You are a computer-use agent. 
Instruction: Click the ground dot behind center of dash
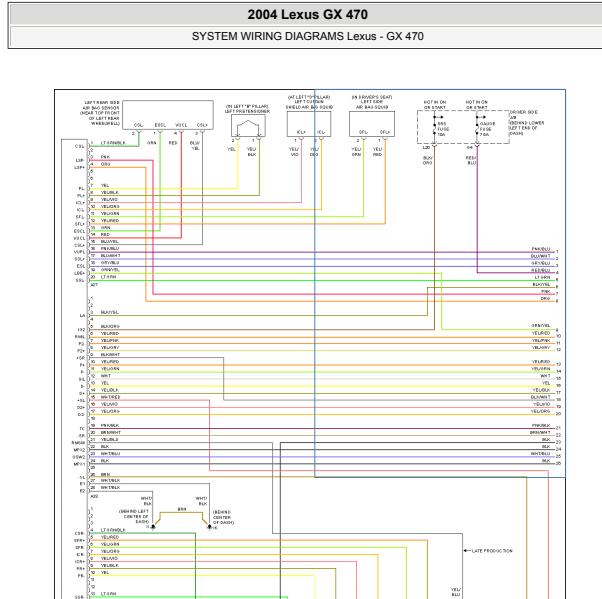click(x=210, y=527)
